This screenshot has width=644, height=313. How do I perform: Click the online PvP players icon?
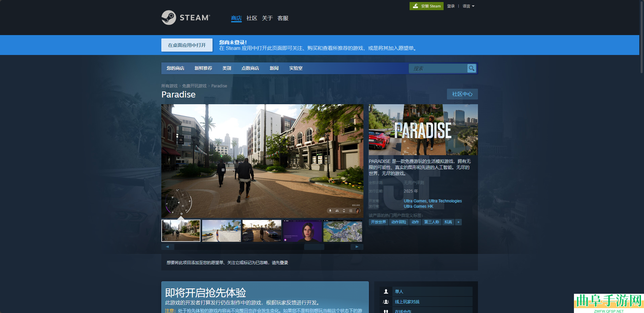point(386,302)
